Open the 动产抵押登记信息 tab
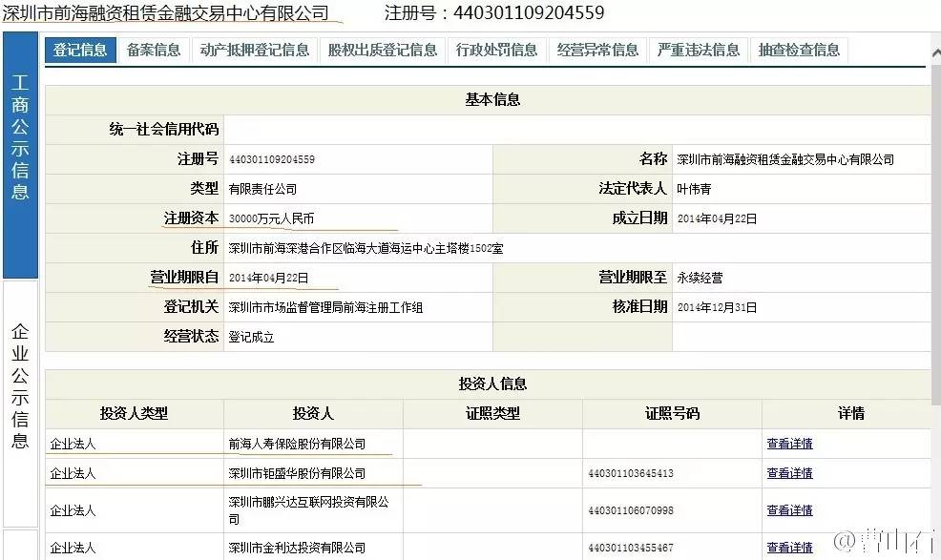 pos(255,50)
